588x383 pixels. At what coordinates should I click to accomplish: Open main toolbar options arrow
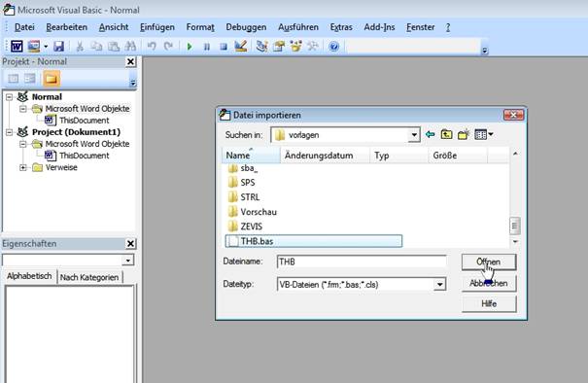pos(485,51)
